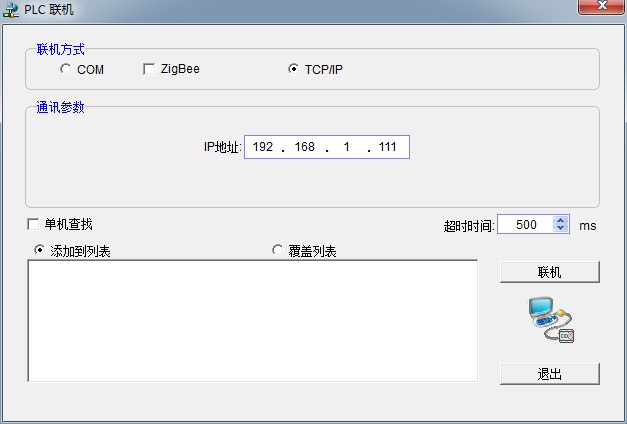Click the PLC 联机 title bar text
This screenshot has width=627, height=424.
tap(49, 10)
